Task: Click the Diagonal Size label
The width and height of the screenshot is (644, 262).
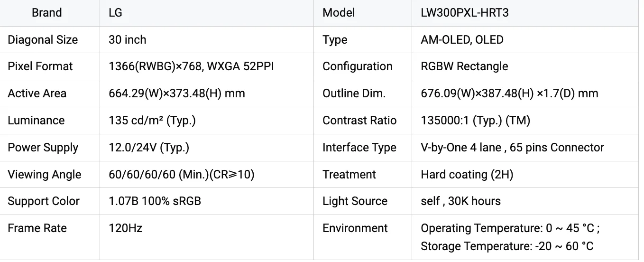Action: pos(43,40)
